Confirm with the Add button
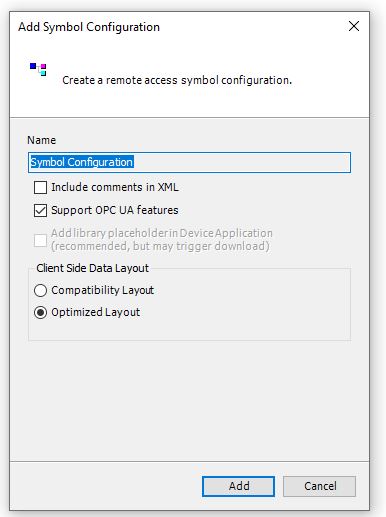 pyautogui.click(x=238, y=486)
